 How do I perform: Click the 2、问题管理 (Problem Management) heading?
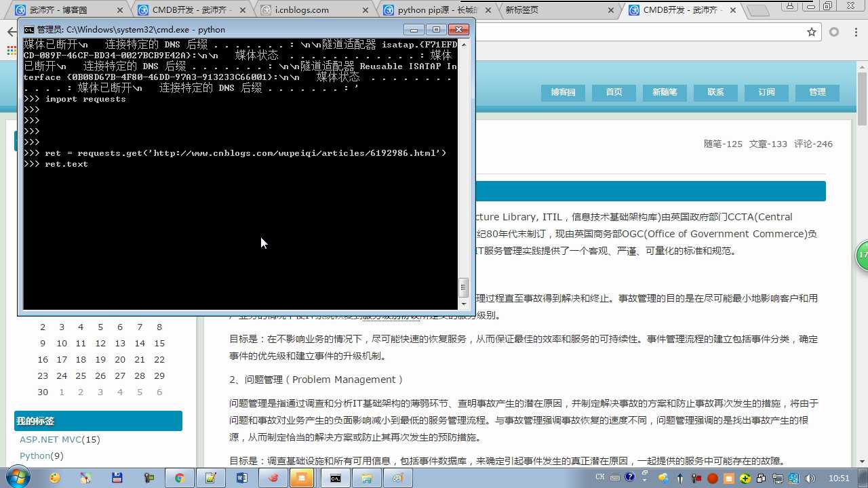(317, 380)
